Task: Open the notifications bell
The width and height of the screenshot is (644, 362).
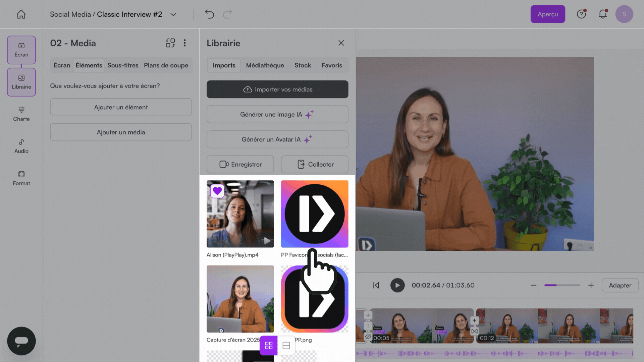Action: click(x=603, y=14)
